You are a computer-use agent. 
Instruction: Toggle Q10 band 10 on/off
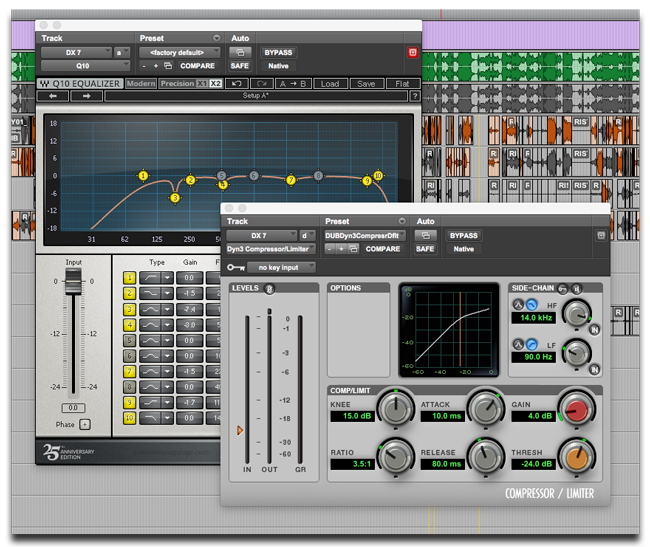(129, 418)
